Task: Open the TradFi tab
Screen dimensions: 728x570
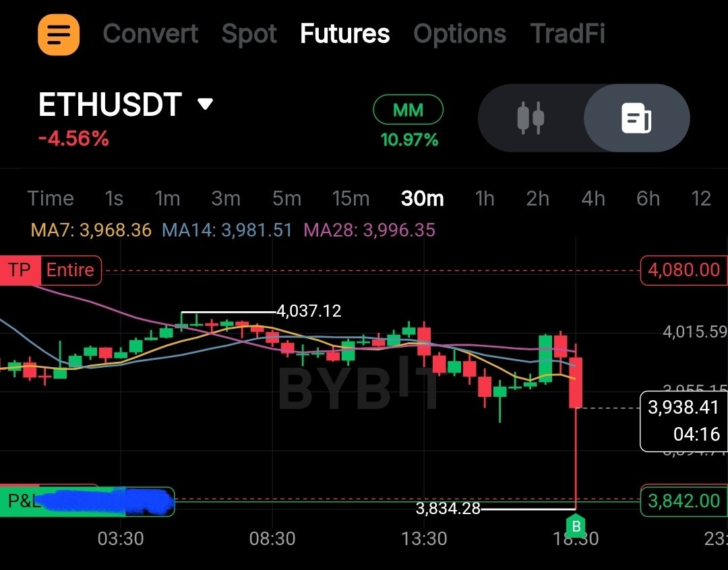Action: click(x=568, y=34)
